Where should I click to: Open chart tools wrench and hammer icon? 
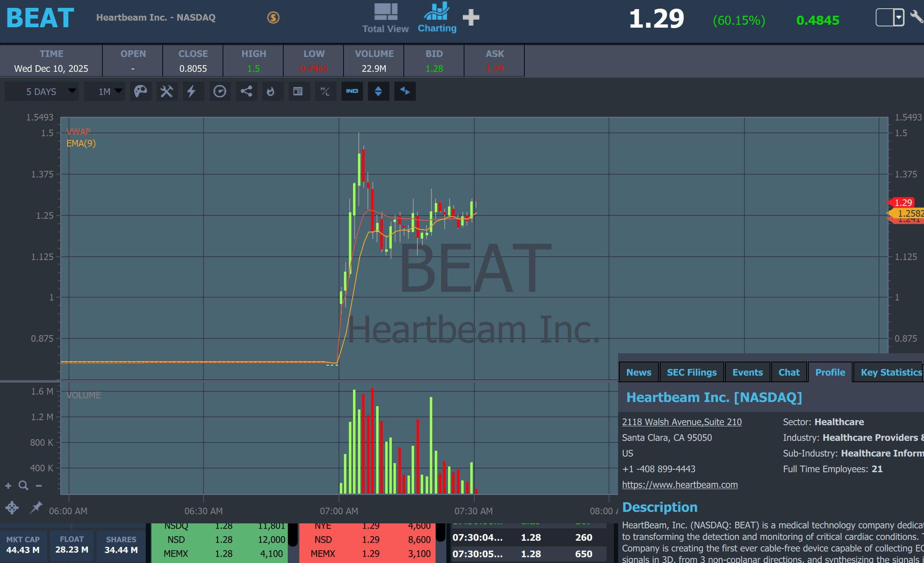click(167, 91)
